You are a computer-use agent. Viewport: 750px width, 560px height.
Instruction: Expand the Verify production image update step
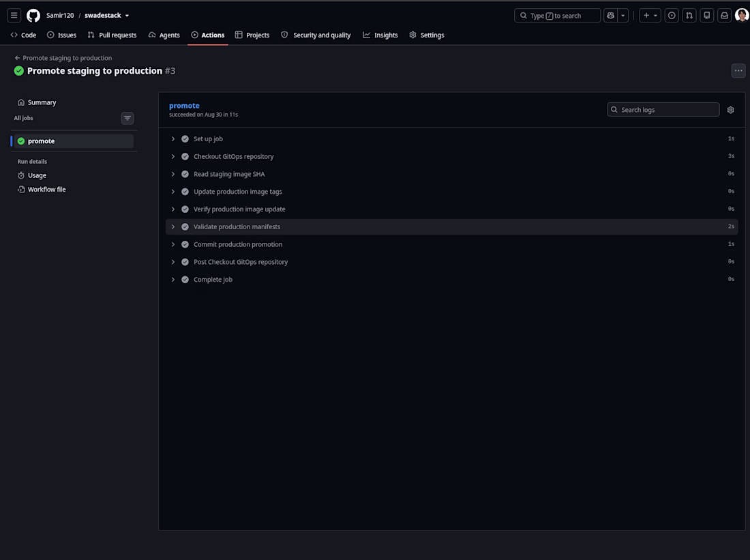click(451, 209)
